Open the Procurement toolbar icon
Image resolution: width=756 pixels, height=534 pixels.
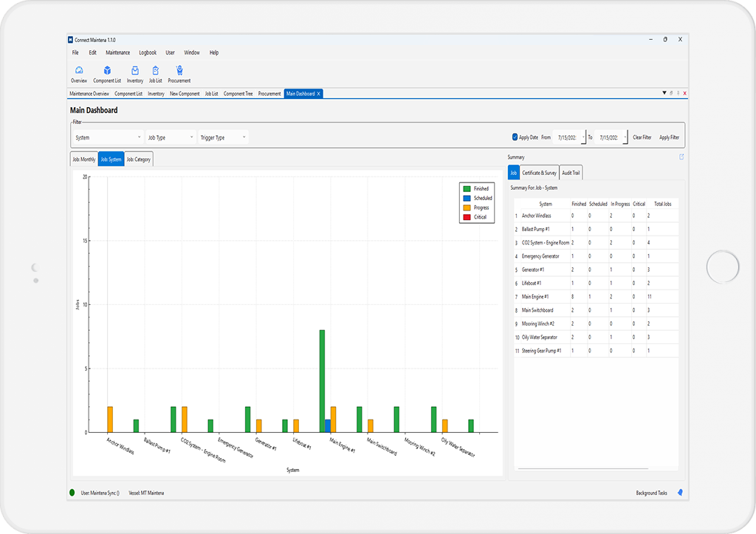(179, 70)
